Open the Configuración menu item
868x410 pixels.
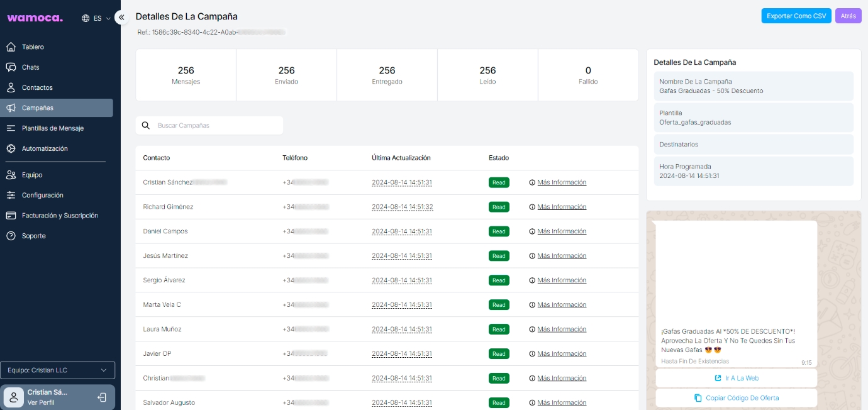point(42,195)
